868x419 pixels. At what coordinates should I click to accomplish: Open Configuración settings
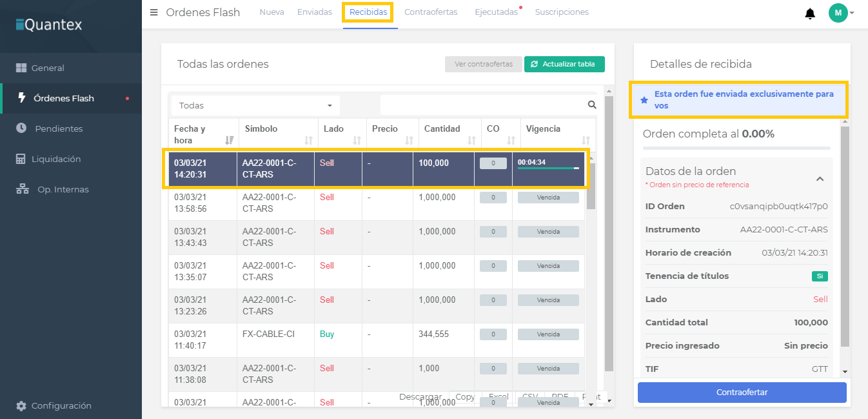pos(61,405)
